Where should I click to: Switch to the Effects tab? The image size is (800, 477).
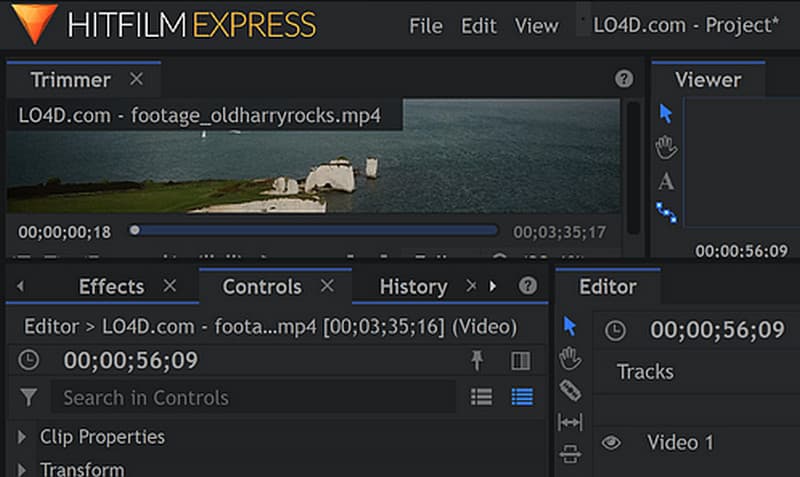(111, 287)
